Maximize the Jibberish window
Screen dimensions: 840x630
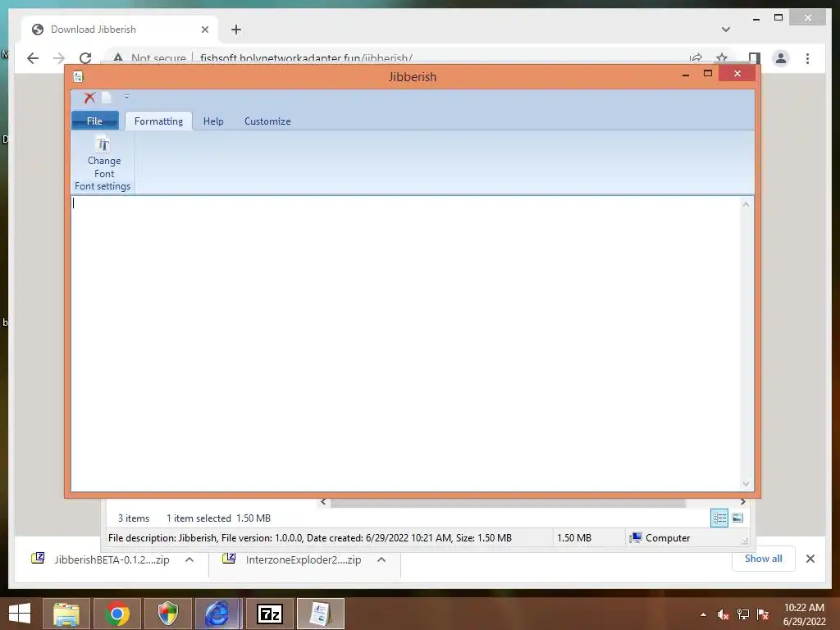coord(708,73)
